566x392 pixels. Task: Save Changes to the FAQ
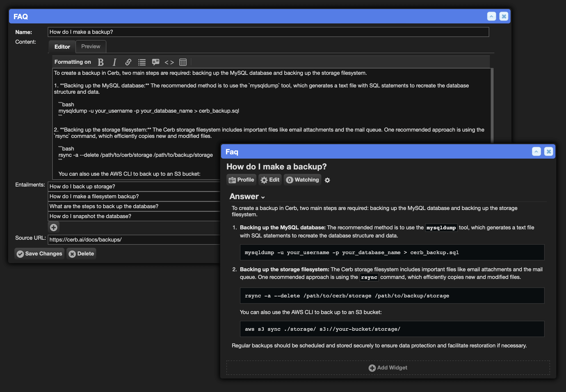click(39, 253)
